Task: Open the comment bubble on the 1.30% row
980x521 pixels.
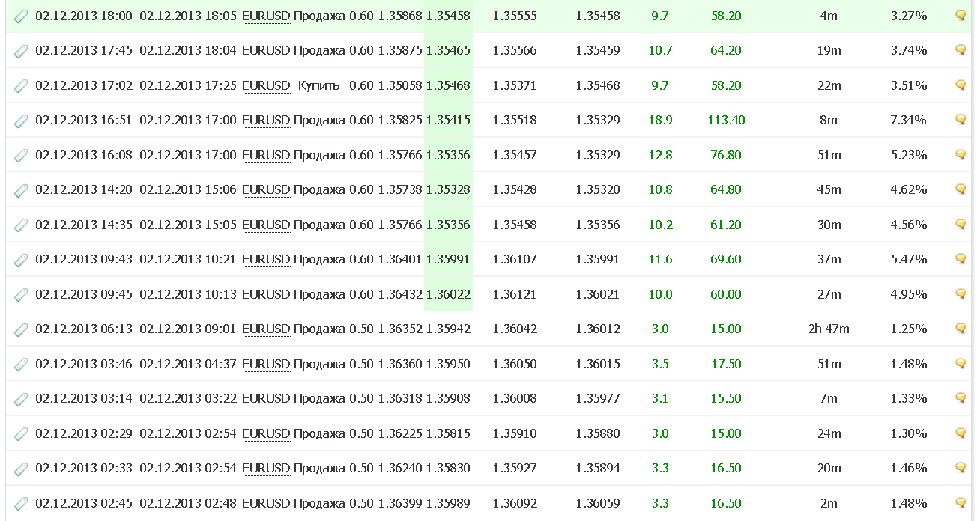Action: coord(961,433)
